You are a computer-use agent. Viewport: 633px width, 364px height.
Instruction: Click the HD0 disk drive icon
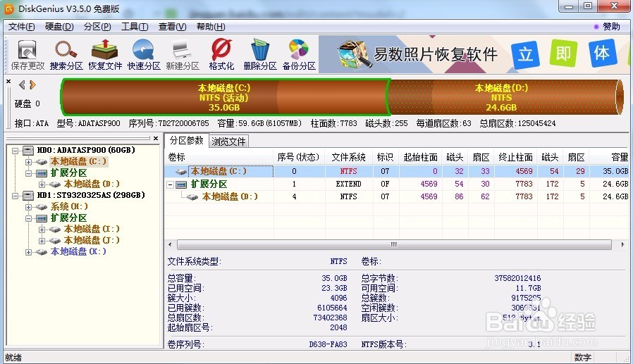[27, 151]
